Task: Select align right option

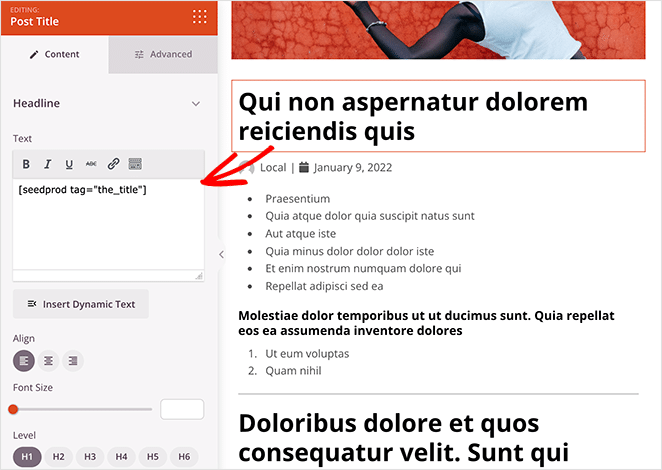Action: [72, 361]
